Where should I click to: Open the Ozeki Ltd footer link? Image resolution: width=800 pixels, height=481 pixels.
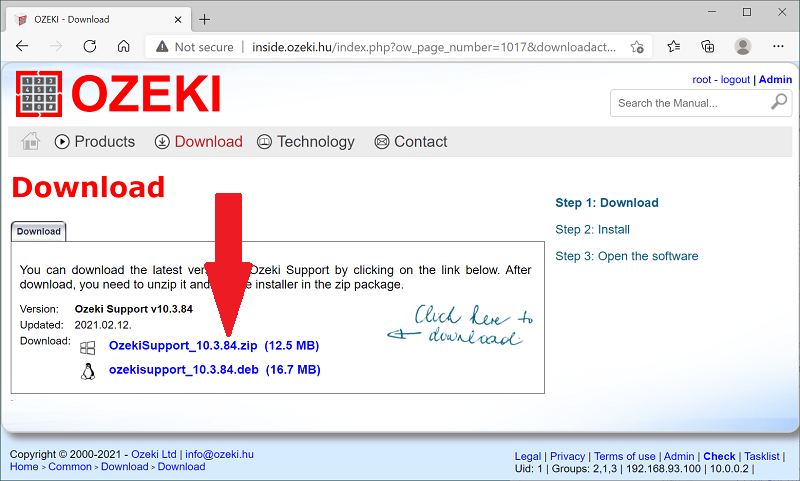tap(154, 454)
